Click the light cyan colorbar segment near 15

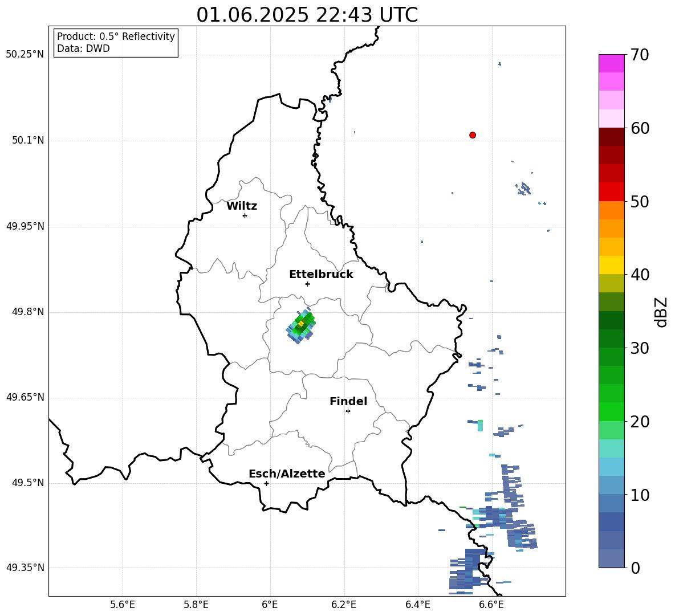click(611, 448)
